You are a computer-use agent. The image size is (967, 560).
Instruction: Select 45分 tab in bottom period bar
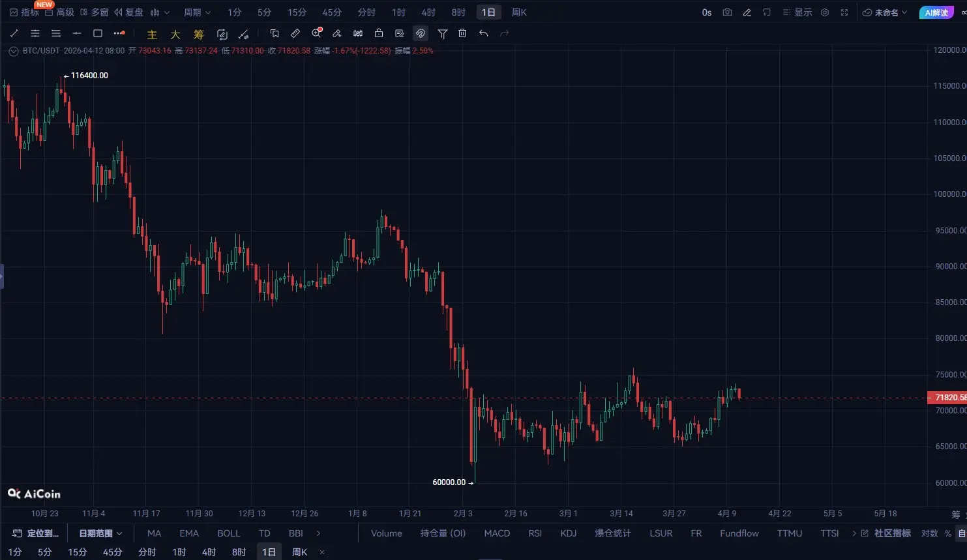click(113, 552)
